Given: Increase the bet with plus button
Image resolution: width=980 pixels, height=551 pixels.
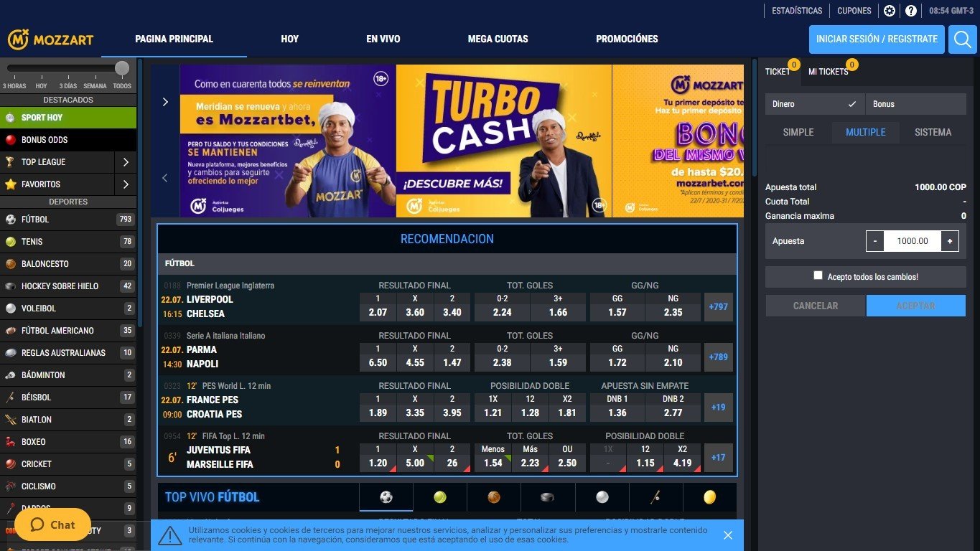Looking at the screenshot, I should point(949,241).
